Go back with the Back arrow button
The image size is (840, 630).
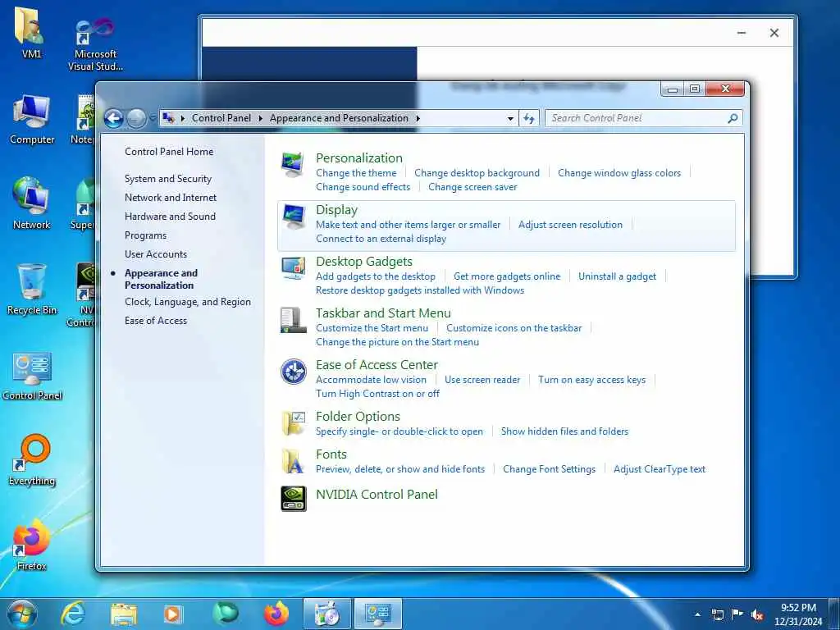pyautogui.click(x=113, y=118)
